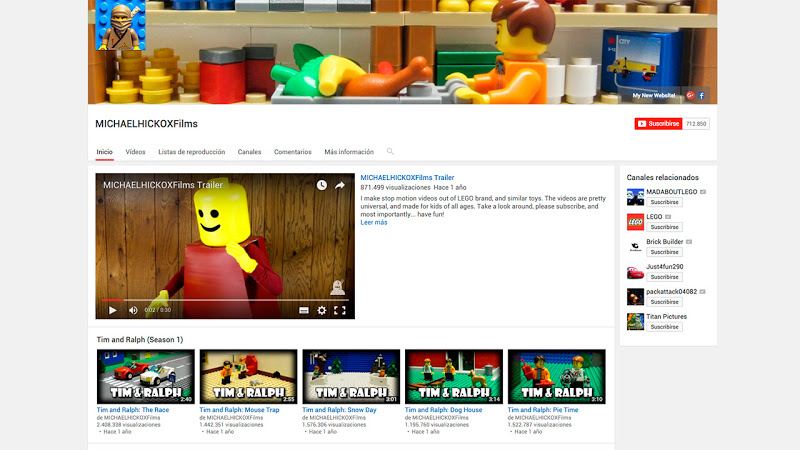This screenshot has width=800, height=450.
Task: Share the trailer with the arrow icon
Action: (340, 185)
